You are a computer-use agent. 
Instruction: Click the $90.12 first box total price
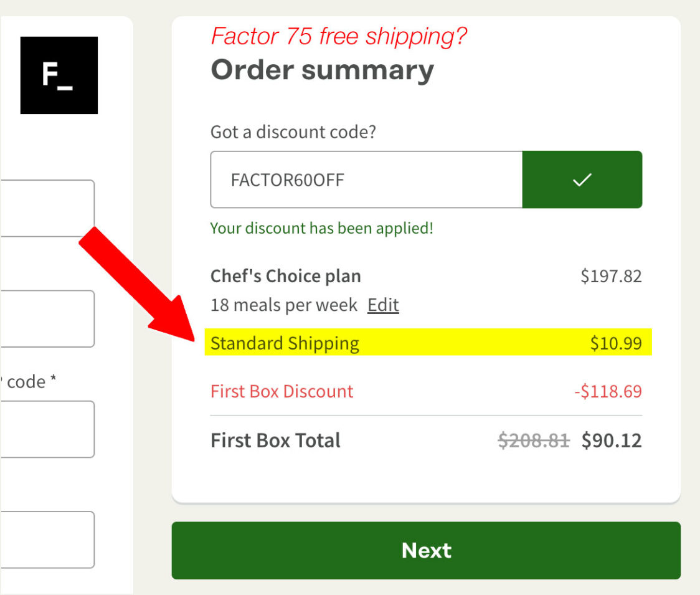(x=612, y=440)
